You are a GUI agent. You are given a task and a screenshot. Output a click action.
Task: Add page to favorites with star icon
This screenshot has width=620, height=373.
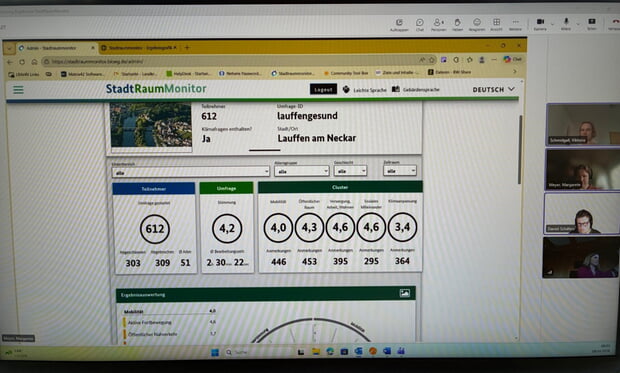[x=432, y=60]
